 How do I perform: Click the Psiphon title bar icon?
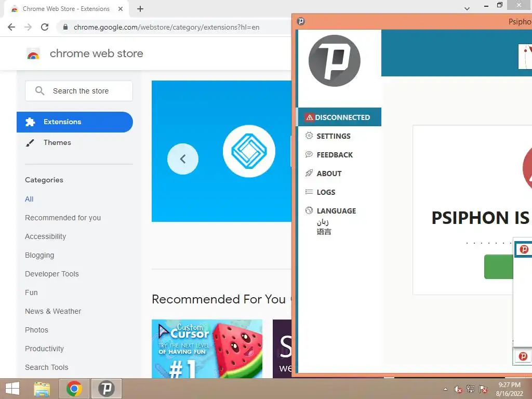(301, 21)
